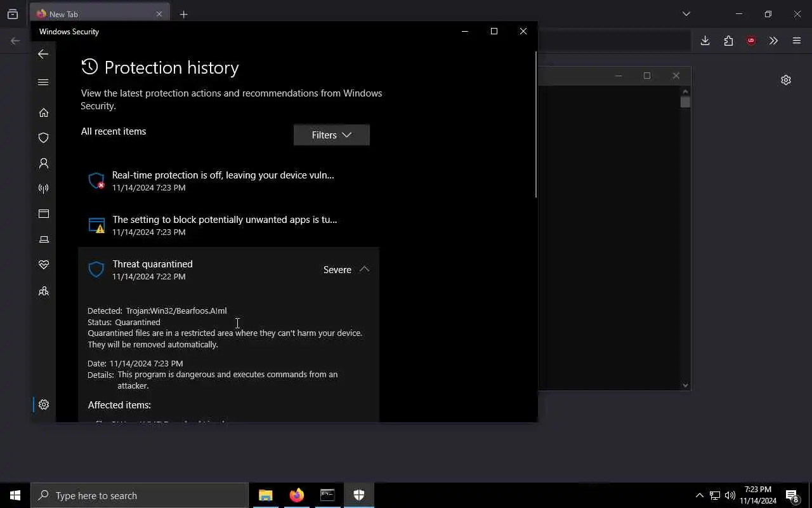Open the uBlock Origin extension icon
The height and width of the screenshot is (508, 812).
(x=751, y=41)
